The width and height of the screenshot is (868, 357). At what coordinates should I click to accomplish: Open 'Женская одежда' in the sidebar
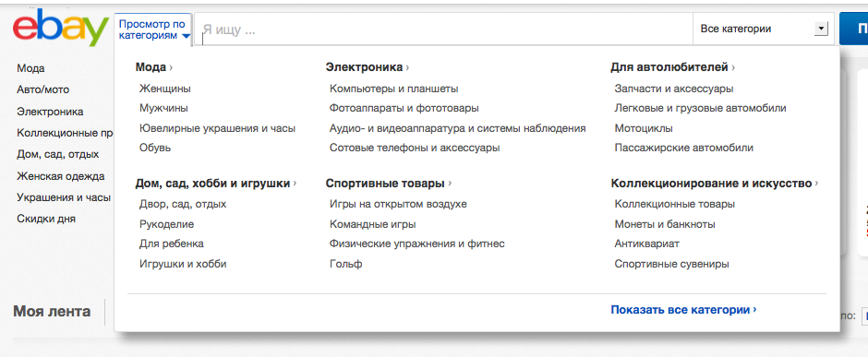click(61, 177)
